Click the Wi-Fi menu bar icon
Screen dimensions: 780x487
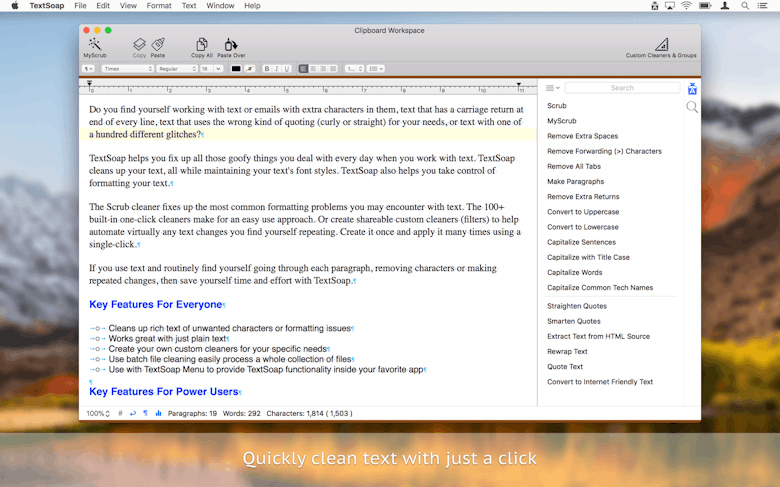click(686, 6)
